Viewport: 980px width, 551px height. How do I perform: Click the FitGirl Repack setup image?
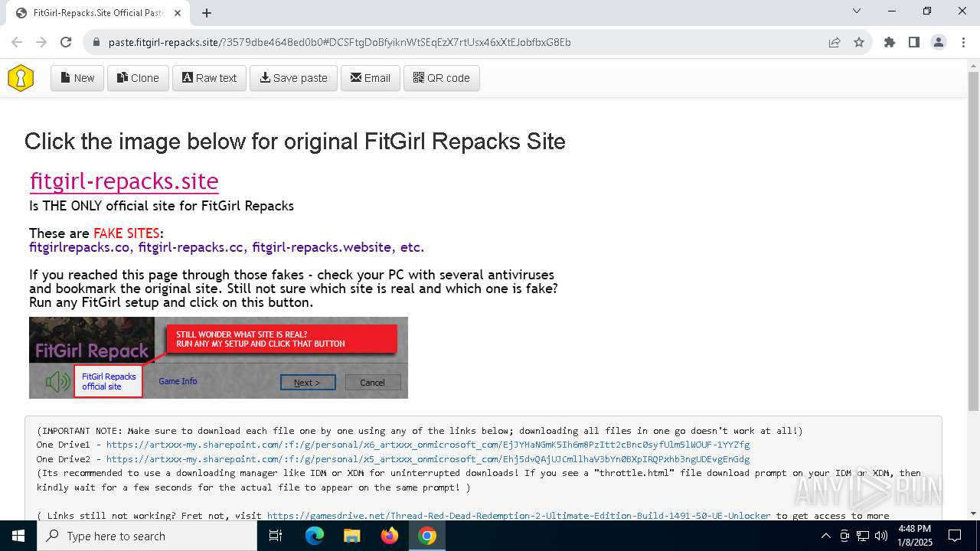point(218,357)
